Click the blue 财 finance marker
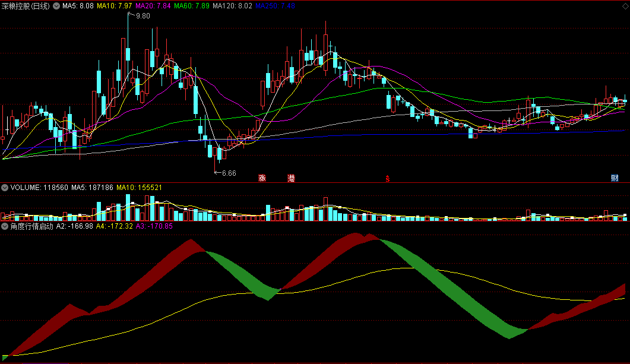The width and height of the screenshot is (630, 364). (x=615, y=178)
